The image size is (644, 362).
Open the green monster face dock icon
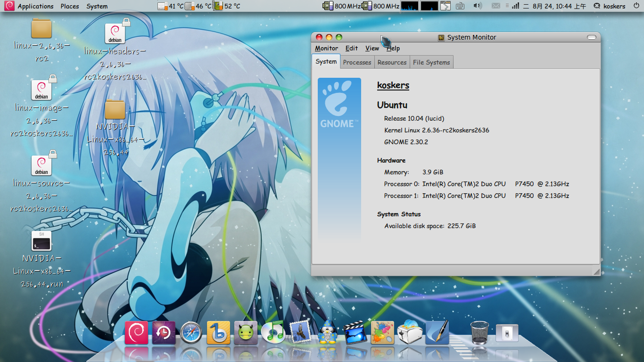[246, 333]
